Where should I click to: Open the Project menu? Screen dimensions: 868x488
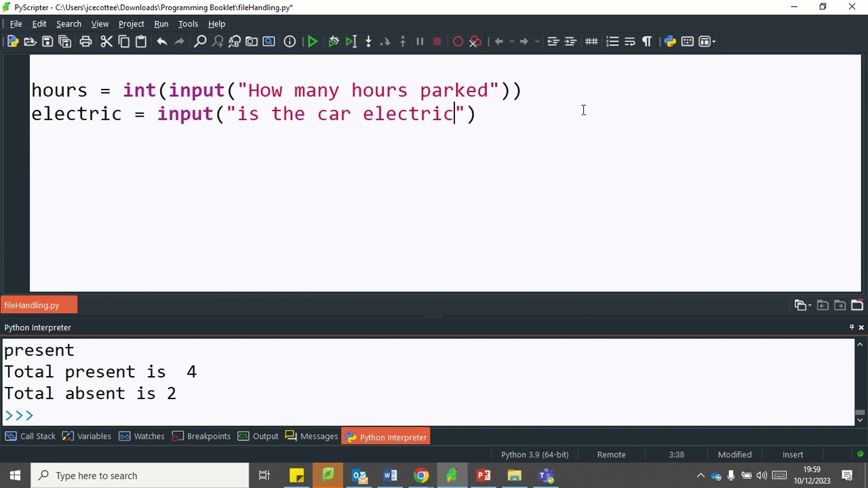click(132, 24)
